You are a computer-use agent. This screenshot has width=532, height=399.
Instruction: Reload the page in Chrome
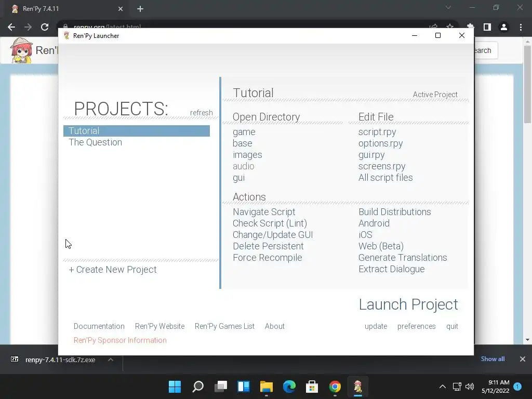click(45, 27)
